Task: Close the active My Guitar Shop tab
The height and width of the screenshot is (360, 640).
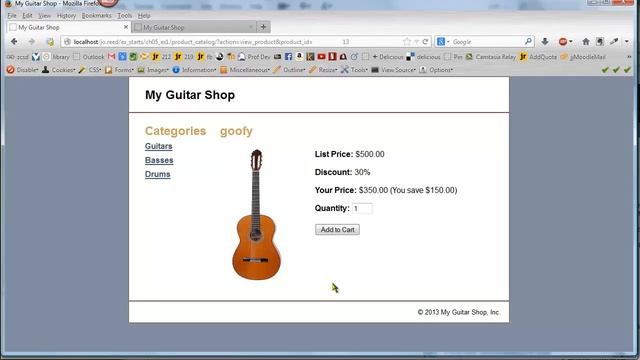Action: 126,27
